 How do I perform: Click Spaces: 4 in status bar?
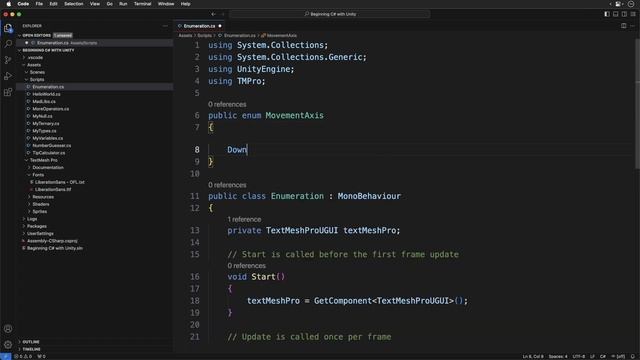(x=558, y=356)
